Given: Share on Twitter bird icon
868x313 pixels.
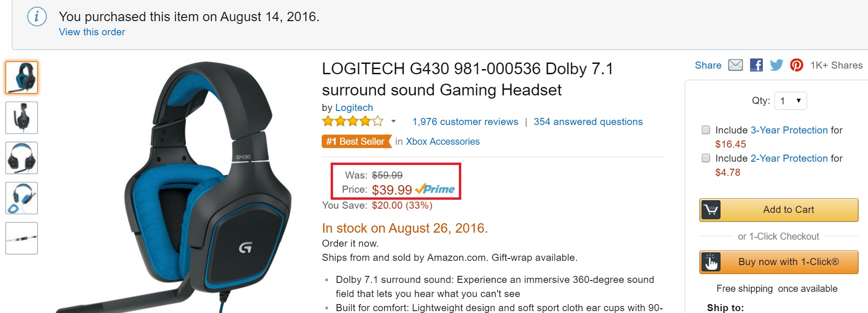Looking at the screenshot, I should [776, 65].
